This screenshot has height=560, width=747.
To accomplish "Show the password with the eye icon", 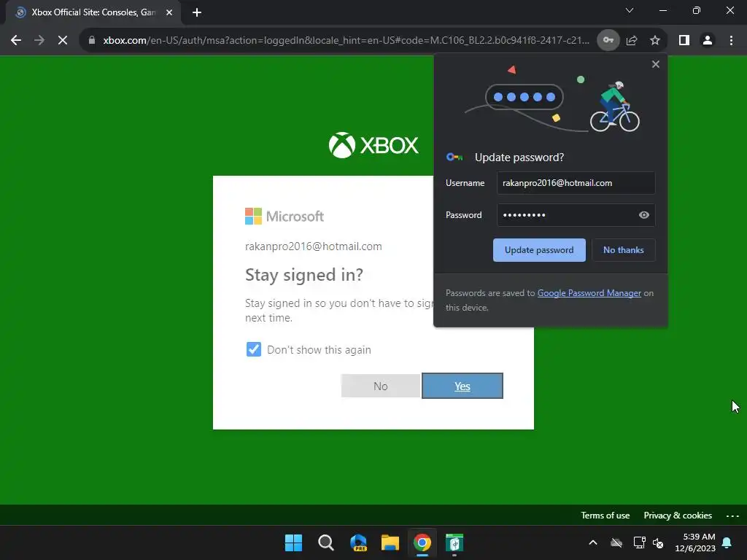I will [643, 215].
